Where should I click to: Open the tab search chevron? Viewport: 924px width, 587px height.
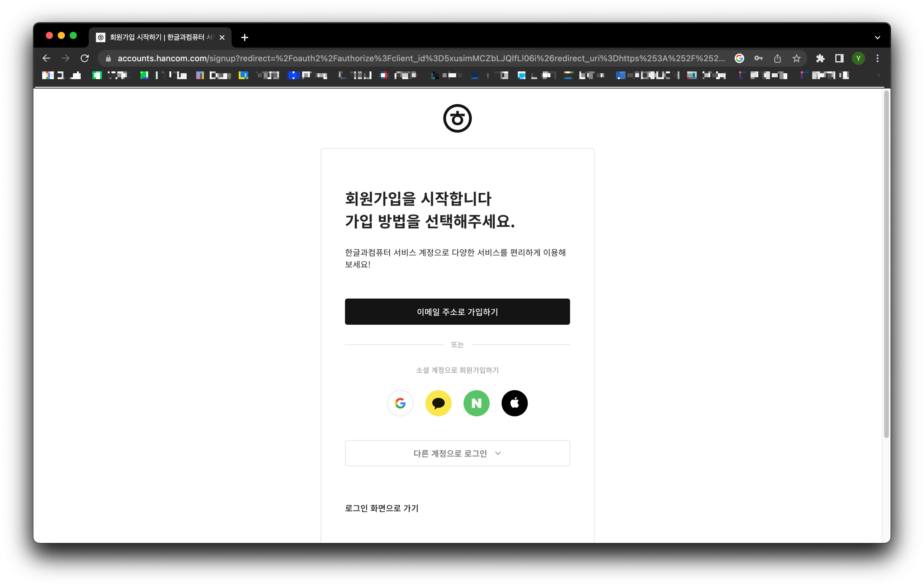[877, 38]
